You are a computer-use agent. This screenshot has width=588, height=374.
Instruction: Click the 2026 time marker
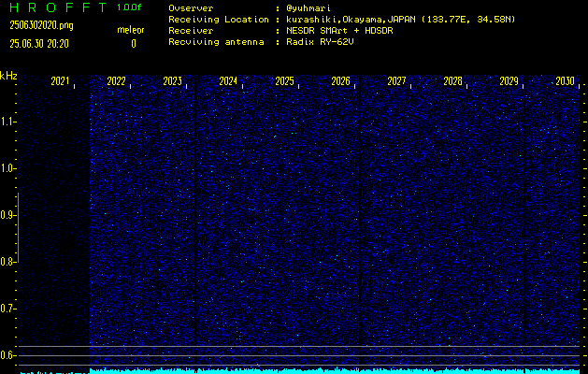(340, 81)
